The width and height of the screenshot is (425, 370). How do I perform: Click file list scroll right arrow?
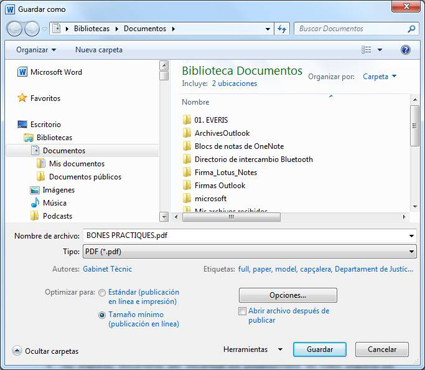404,217
